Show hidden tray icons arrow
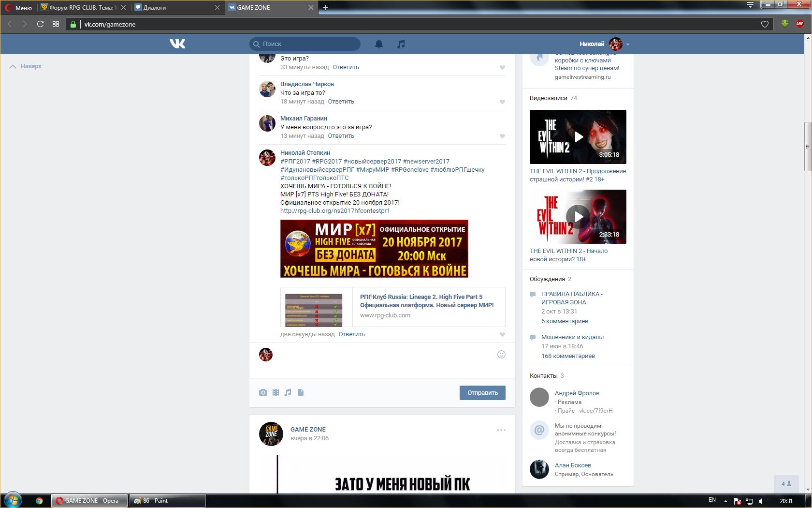Image resolution: width=812 pixels, height=508 pixels. point(725,501)
